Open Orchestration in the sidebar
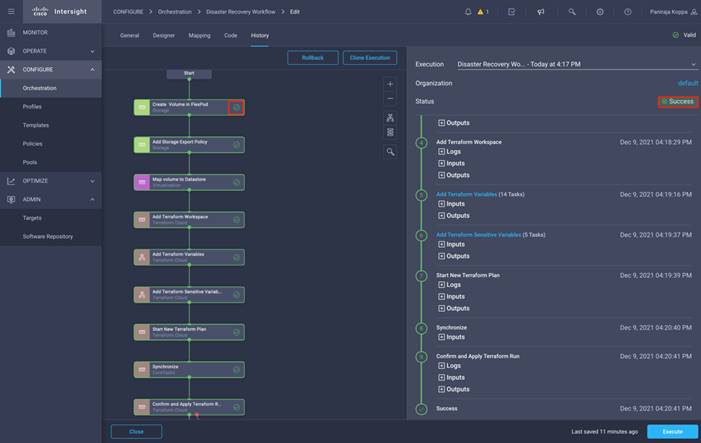The height and width of the screenshot is (443, 701). [x=51, y=88]
